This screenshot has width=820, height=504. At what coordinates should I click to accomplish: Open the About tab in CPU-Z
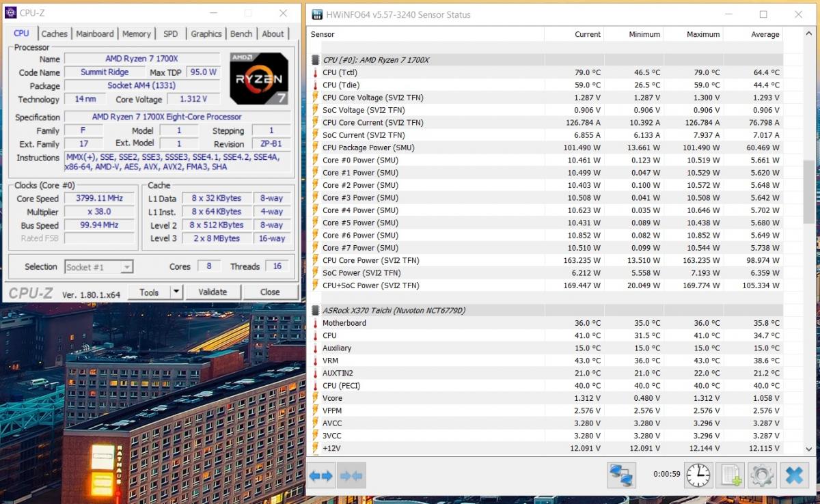273,33
